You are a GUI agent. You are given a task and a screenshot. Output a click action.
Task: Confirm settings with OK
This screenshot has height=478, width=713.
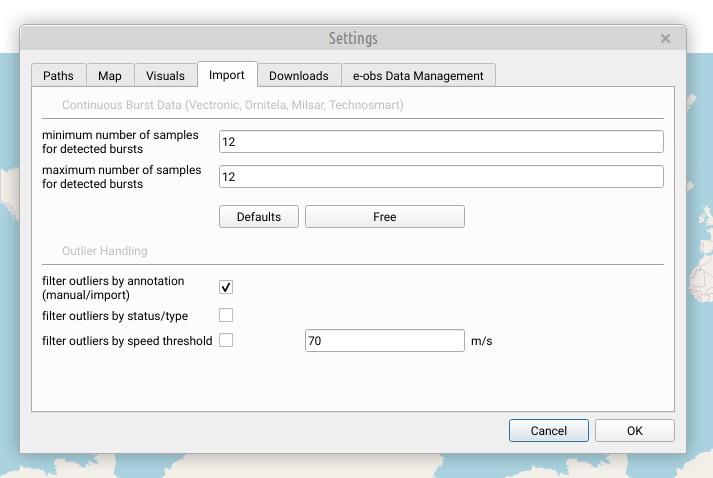[x=635, y=431]
